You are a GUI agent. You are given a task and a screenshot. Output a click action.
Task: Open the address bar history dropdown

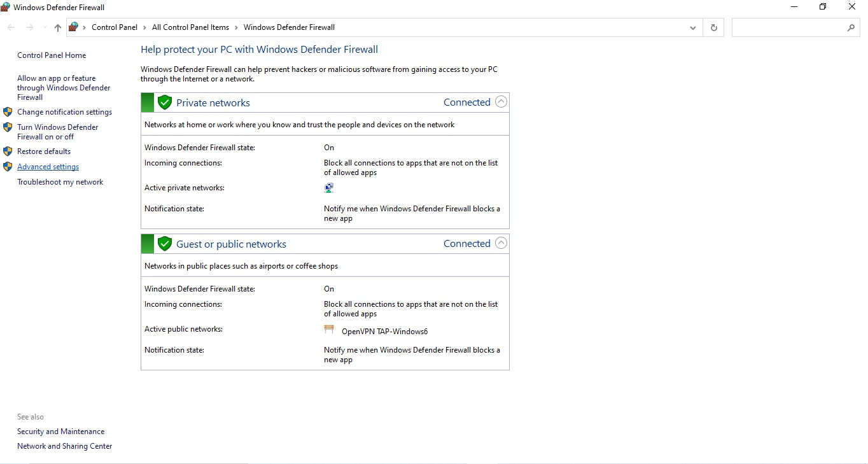[693, 27]
